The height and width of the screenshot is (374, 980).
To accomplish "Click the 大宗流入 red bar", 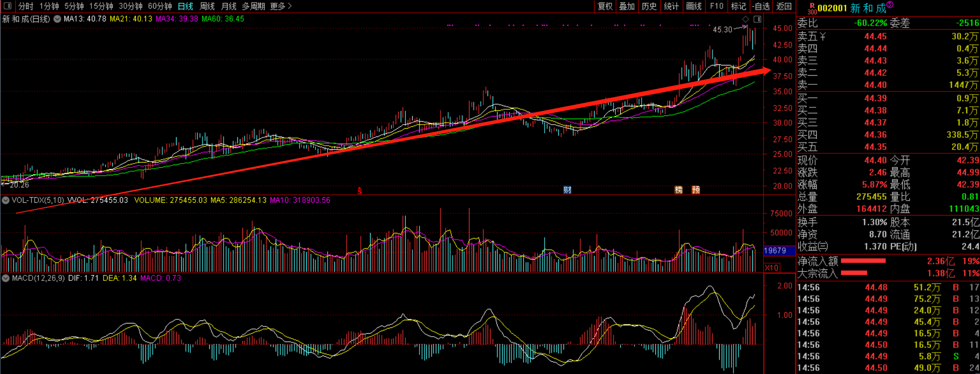I will (854, 273).
